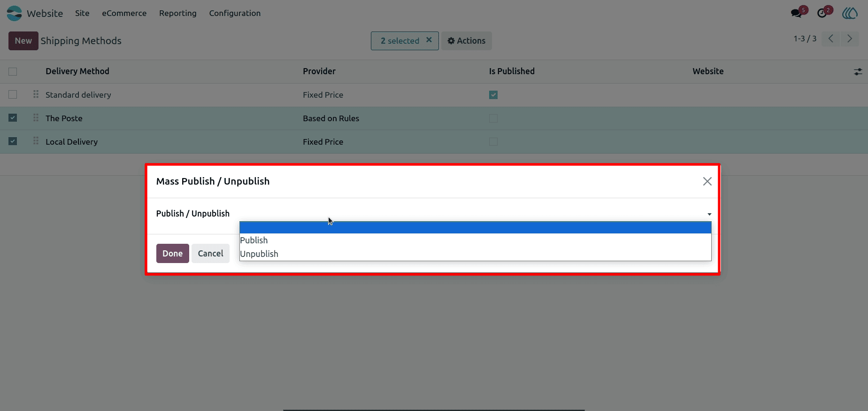Click the 1-3 / 3 pager counter
Screen dimensions: 868x411
point(805,39)
